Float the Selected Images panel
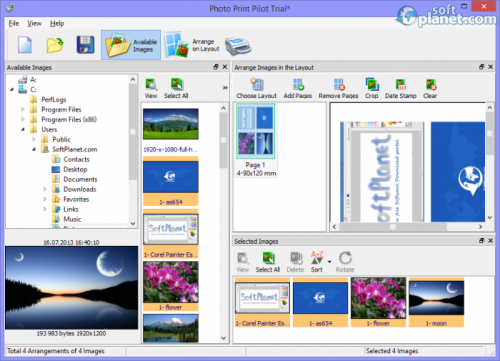Viewport: 500px width, 361px height. pos(481,241)
